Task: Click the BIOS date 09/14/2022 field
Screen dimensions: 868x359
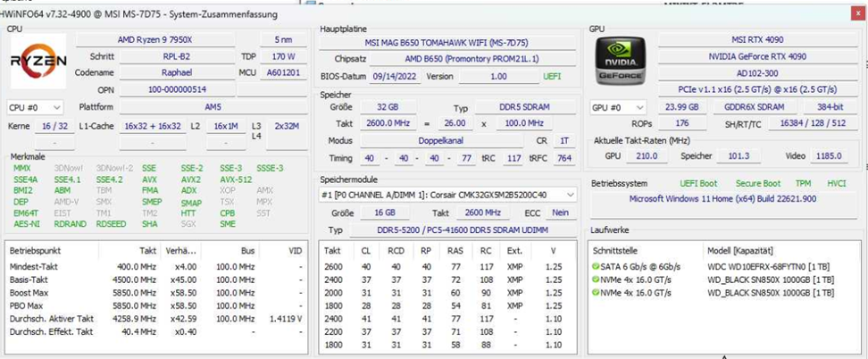Action: tap(395, 77)
